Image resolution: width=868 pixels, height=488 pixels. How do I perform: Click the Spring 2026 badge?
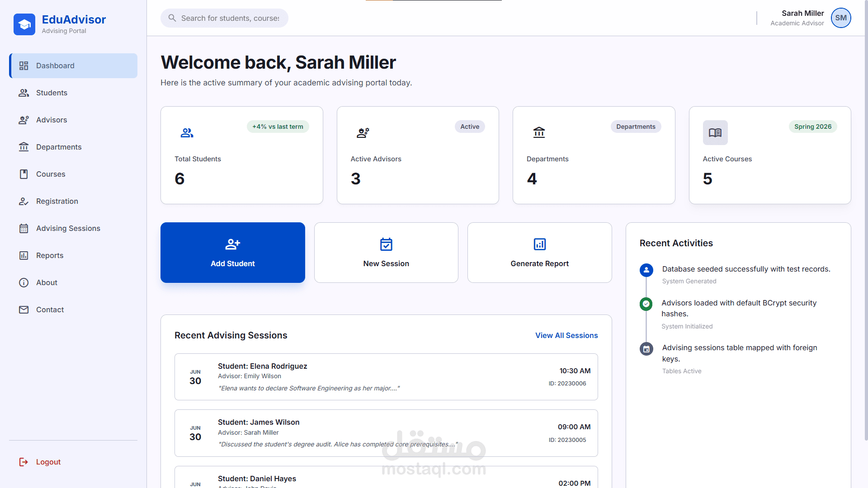(x=813, y=127)
